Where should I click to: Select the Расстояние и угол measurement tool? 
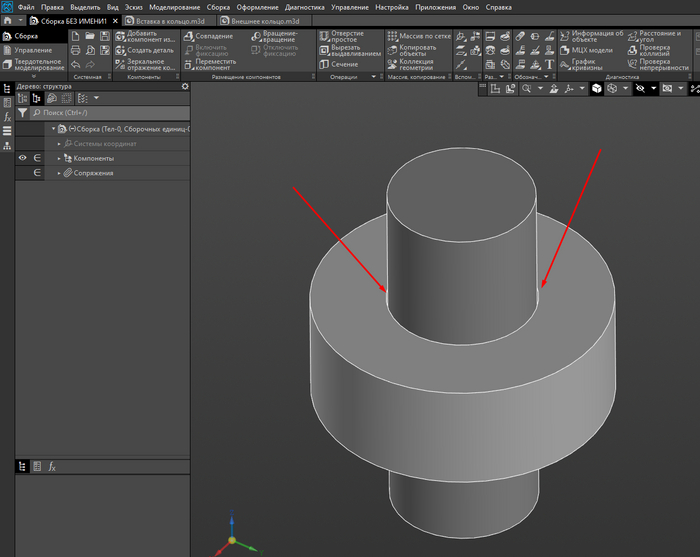pyautogui.click(x=654, y=37)
